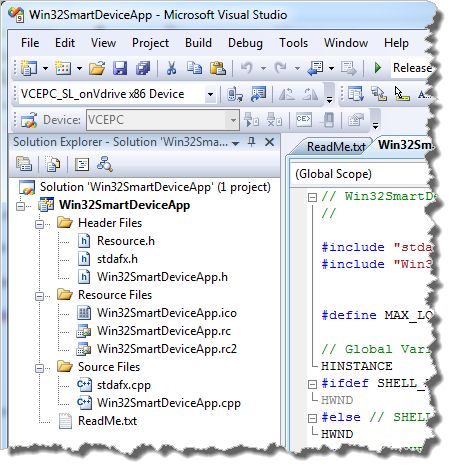This screenshot has height=472, width=456.
Task: Open the File menu
Action: [30, 43]
